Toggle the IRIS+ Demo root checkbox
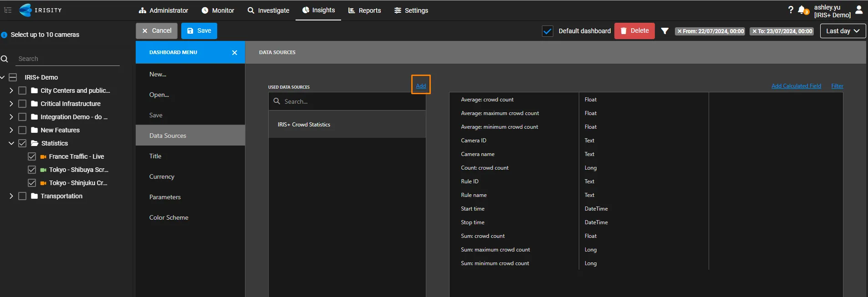 tap(13, 77)
